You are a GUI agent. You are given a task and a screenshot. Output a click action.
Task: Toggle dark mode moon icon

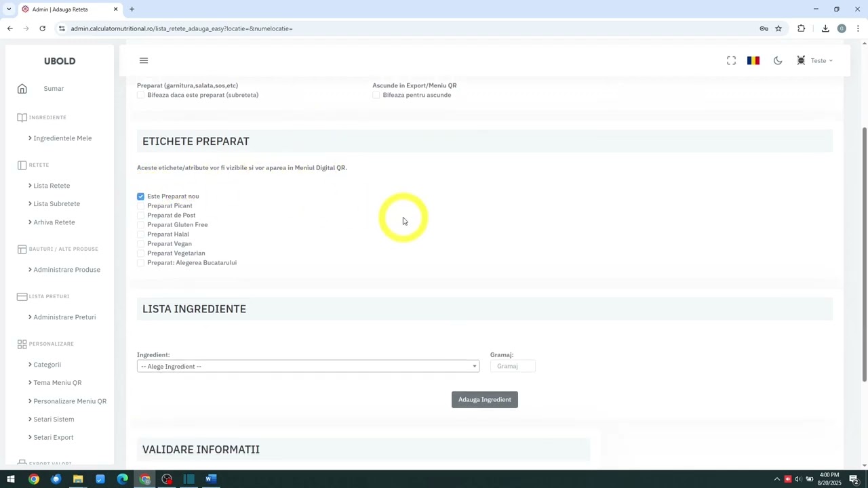pyautogui.click(x=778, y=61)
